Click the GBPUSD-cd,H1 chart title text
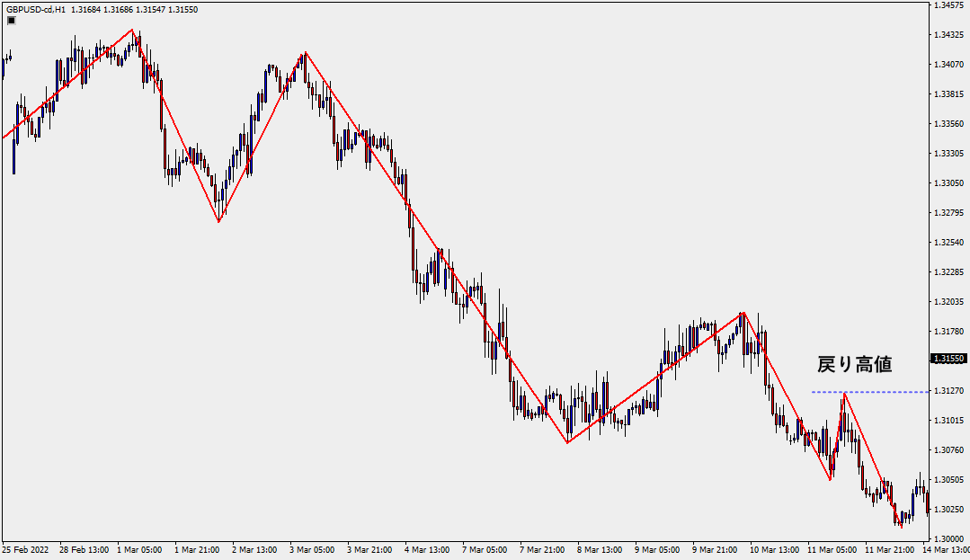 point(34,9)
